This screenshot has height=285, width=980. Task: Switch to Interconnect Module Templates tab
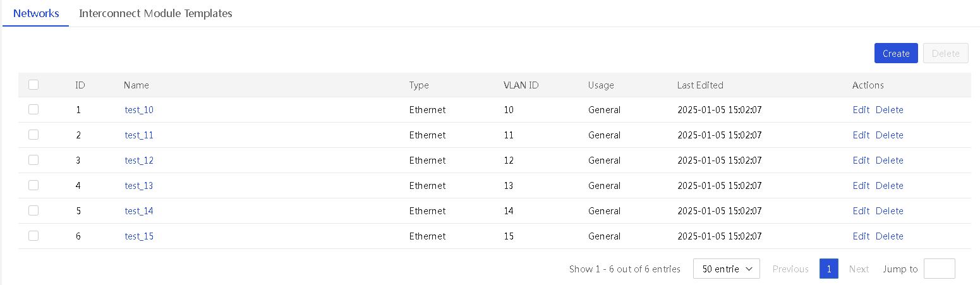pyautogui.click(x=155, y=13)
